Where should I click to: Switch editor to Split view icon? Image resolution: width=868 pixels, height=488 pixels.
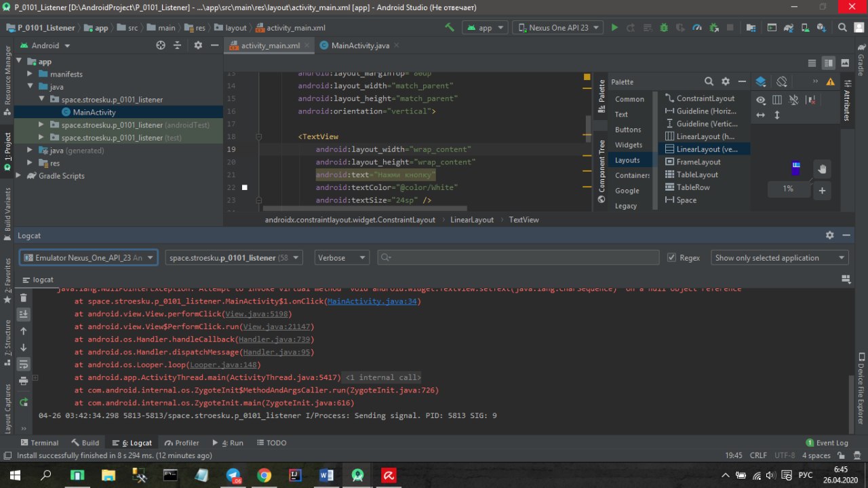tap(828, 62)
